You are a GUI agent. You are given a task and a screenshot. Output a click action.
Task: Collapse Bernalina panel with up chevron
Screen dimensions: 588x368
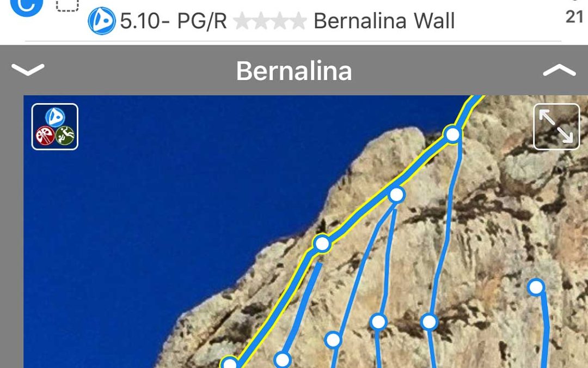(x=559, y=70)
